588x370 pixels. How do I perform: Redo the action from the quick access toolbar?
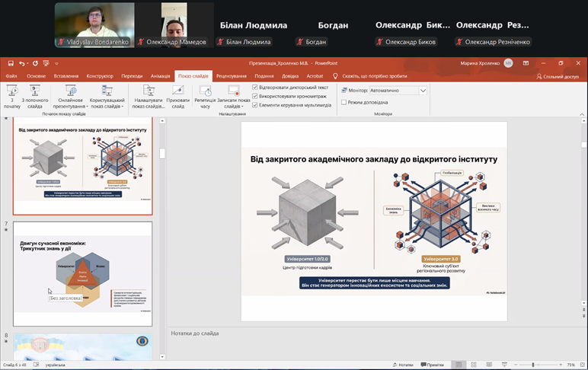tap(35, 63)
